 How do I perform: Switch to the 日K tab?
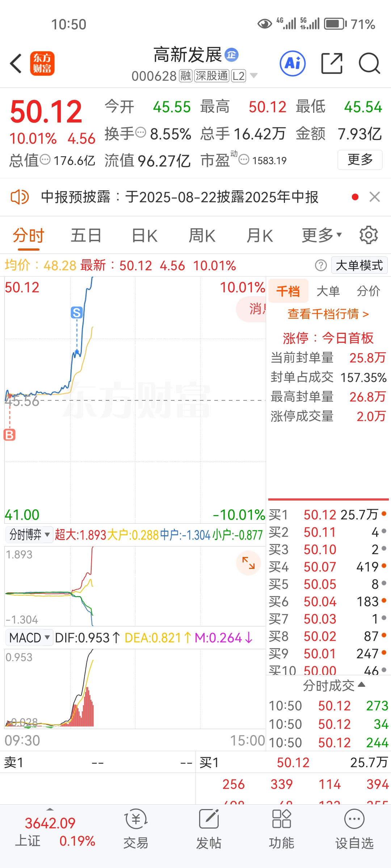tap(144, 236)
